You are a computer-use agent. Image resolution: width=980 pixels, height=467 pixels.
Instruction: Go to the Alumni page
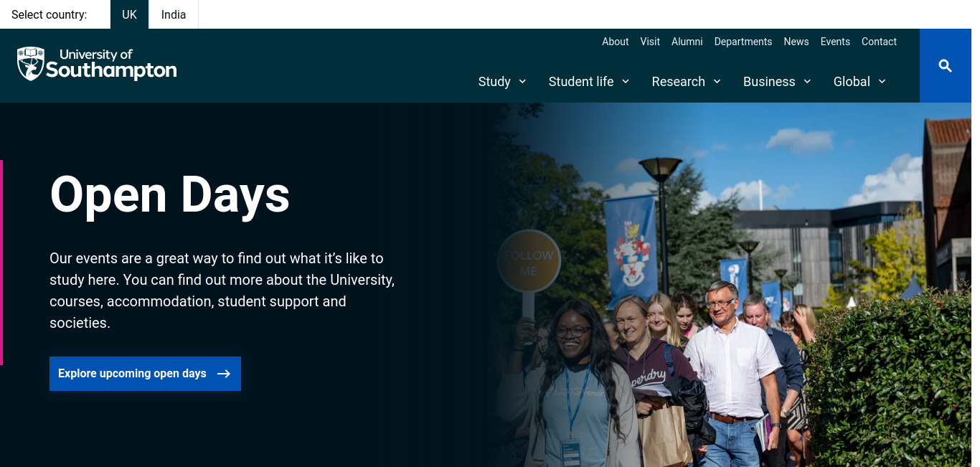tap(687, 42)
